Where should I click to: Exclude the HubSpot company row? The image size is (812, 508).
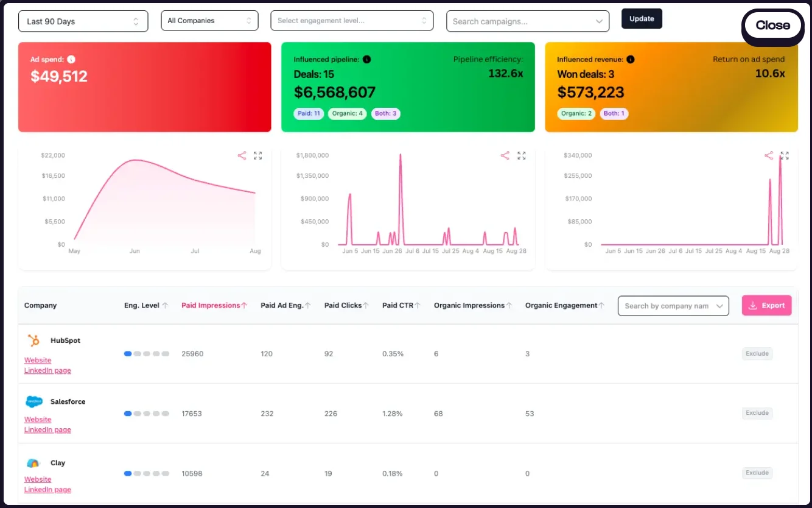(x=757, y=354)
